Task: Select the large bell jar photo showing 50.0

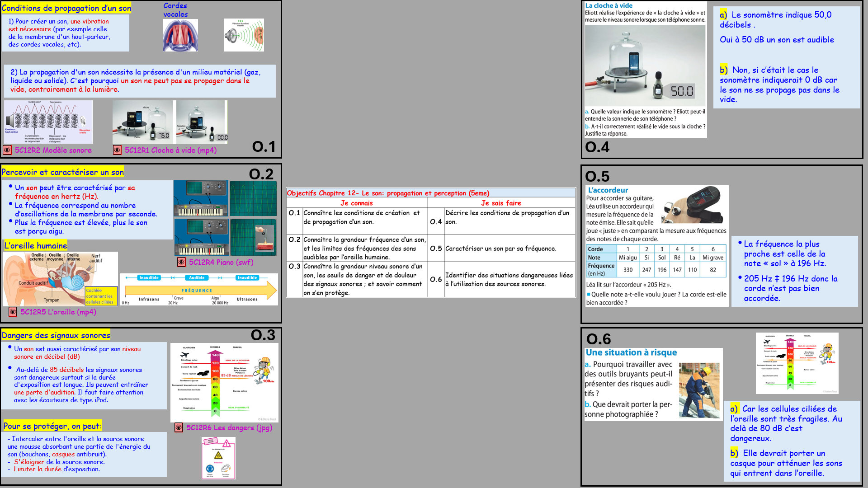Action: (x=645, y=65)
